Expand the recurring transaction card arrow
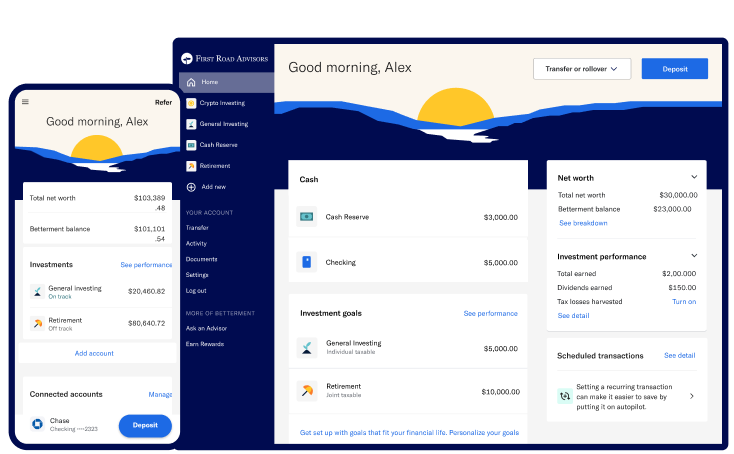The width and height of the screenshot is (734, 454). pos(692,396)
